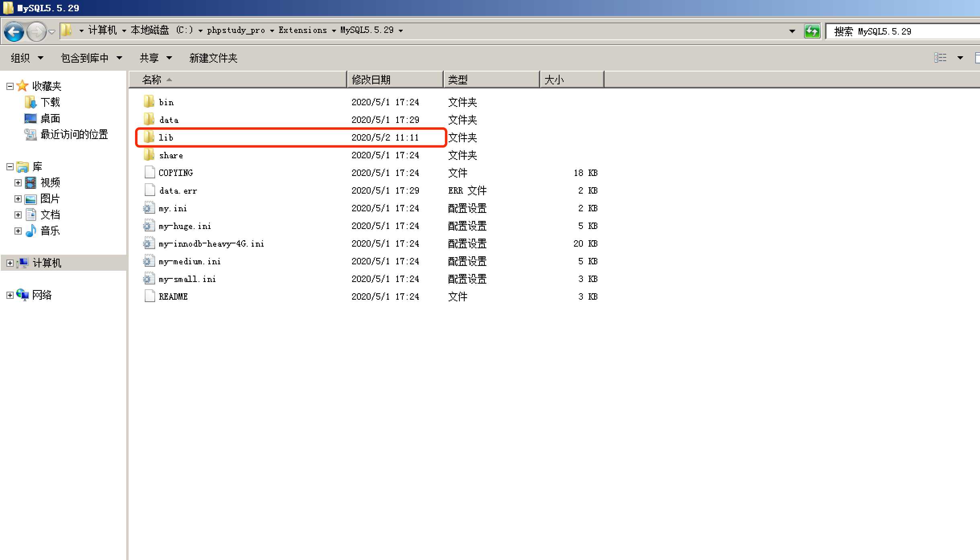Collapse the 库 tree node
The height and width of the screenshot is (560, 980).
[x=10, y=166]
